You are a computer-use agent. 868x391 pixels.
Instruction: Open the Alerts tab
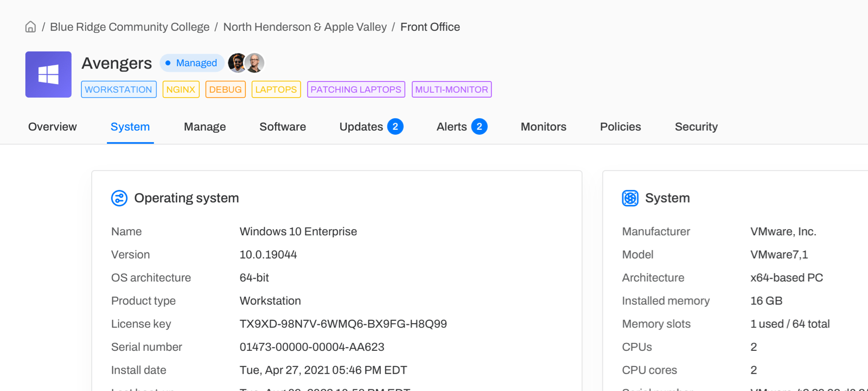click(x=462, y=127)
